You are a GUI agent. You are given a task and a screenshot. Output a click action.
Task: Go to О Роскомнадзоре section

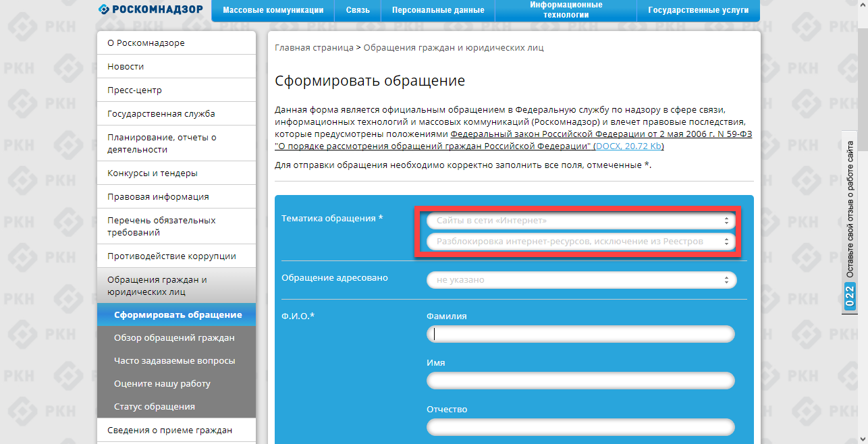click(176, 43)
